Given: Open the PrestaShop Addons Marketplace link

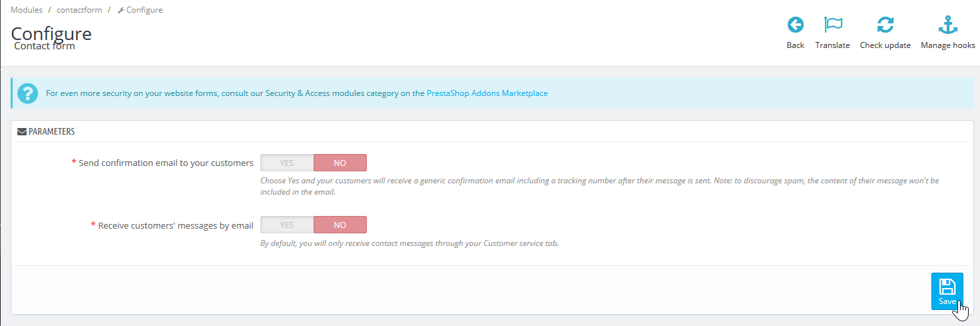Looking at the screenshot, I should (487, 93).
